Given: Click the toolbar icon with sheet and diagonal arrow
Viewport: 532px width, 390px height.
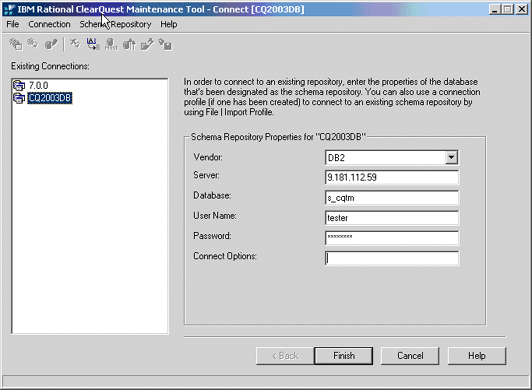Looking at the screenshot, I should pyautogui.click(x=147, y=44).
